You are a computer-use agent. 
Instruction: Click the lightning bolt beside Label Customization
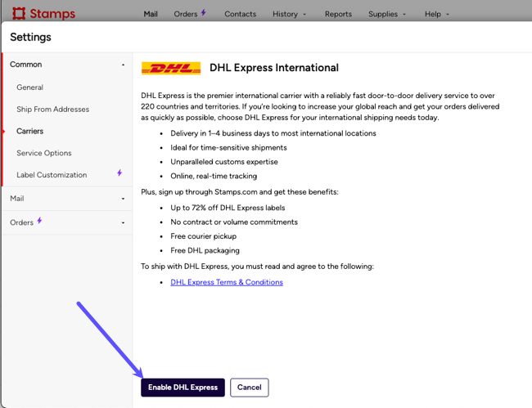click(119, 173)
